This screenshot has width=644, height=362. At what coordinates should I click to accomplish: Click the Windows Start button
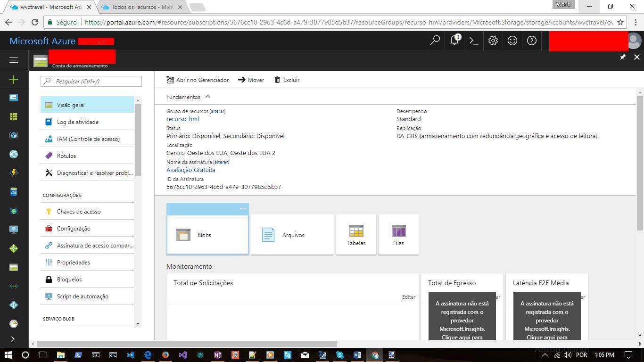click(x=9, y=354)
